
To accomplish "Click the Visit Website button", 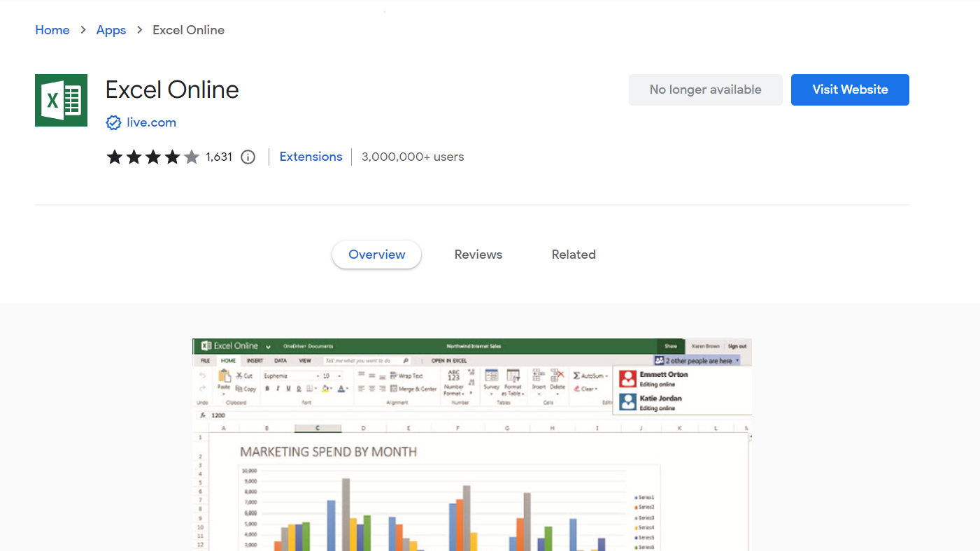I will click(849, 90).
